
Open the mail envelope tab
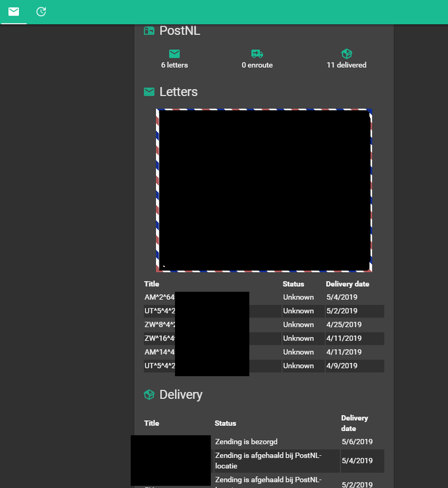[14, 12]
